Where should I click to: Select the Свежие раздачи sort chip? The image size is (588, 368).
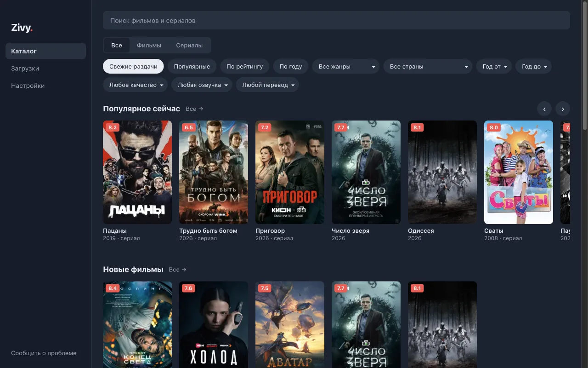point(133,66)
